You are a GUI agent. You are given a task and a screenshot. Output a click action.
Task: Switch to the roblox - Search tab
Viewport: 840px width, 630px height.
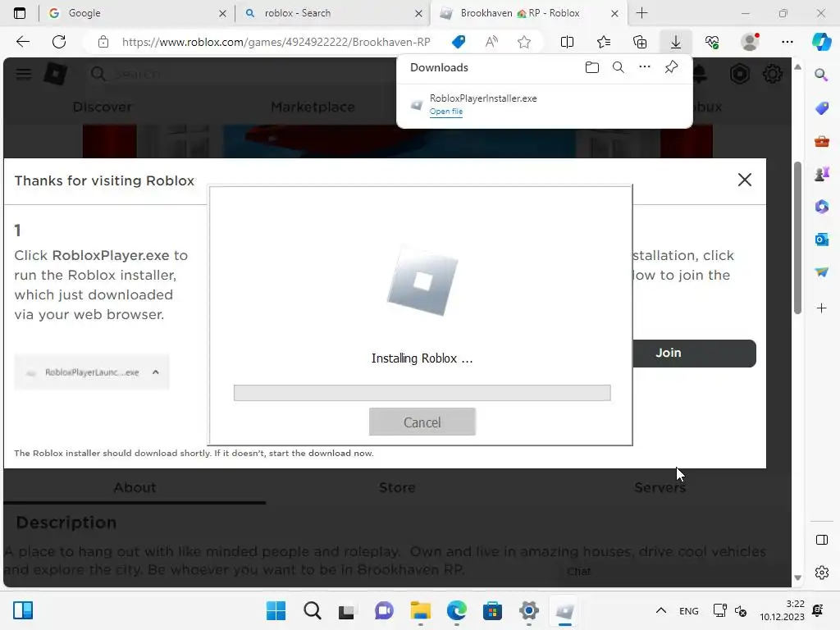pyautogui.click(x=332, y=13)
